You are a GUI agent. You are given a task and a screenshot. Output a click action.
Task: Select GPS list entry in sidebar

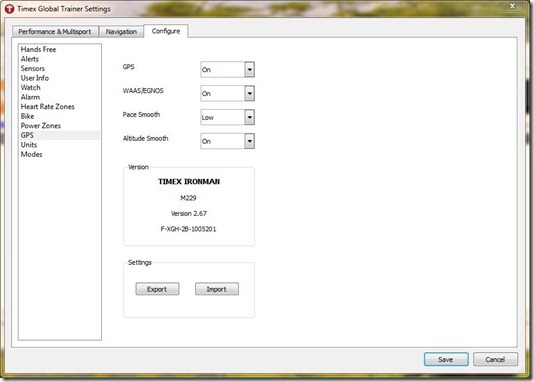pyautogui.click(x=60, y=135)
